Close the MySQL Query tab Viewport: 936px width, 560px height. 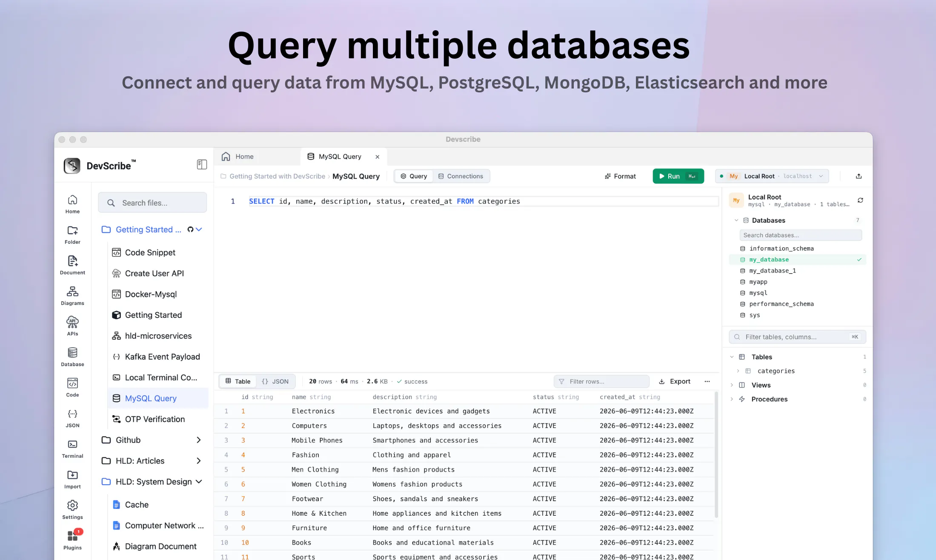click(377, 157)
